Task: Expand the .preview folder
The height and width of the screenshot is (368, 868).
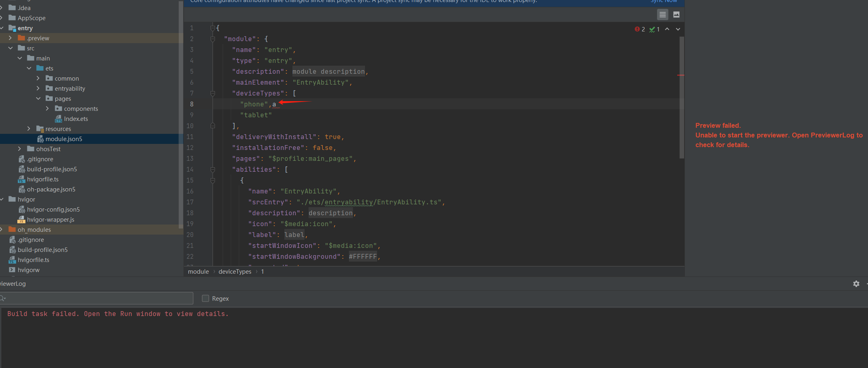Action: tap(10, 38)
